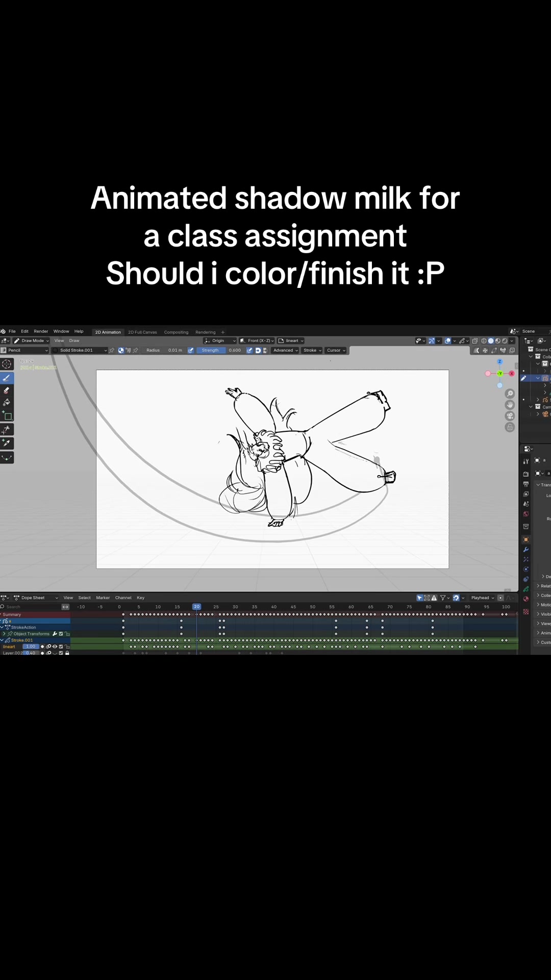Open the Cursor settings dropdown
This screenshot has width=551, height=980.
(x=336, y=351)
